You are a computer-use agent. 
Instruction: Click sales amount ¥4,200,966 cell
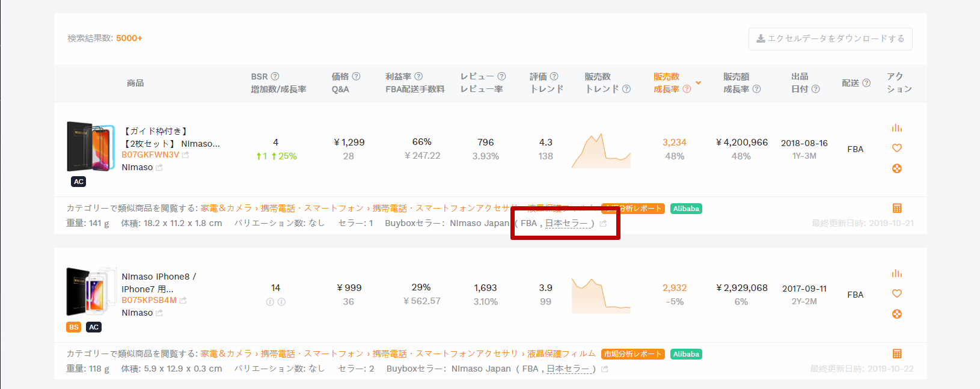click(x=741, y=142)
